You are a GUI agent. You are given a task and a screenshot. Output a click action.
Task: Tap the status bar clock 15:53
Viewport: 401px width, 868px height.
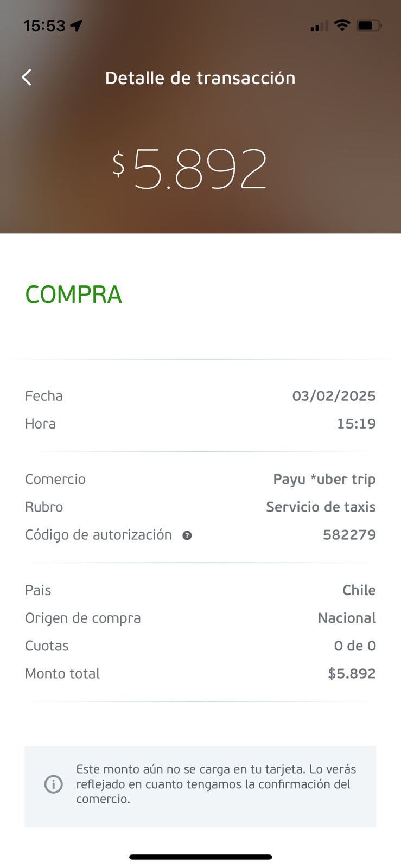click(44, 25)
